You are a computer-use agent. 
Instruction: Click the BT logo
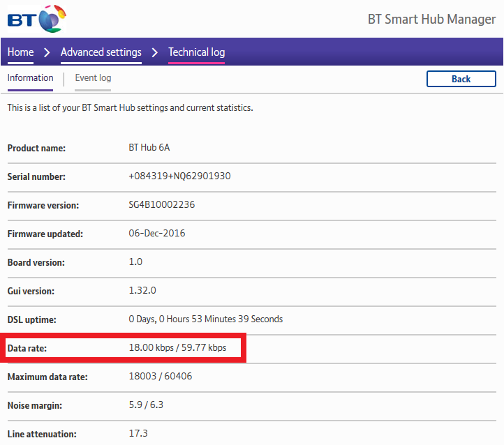pos(37,19)
